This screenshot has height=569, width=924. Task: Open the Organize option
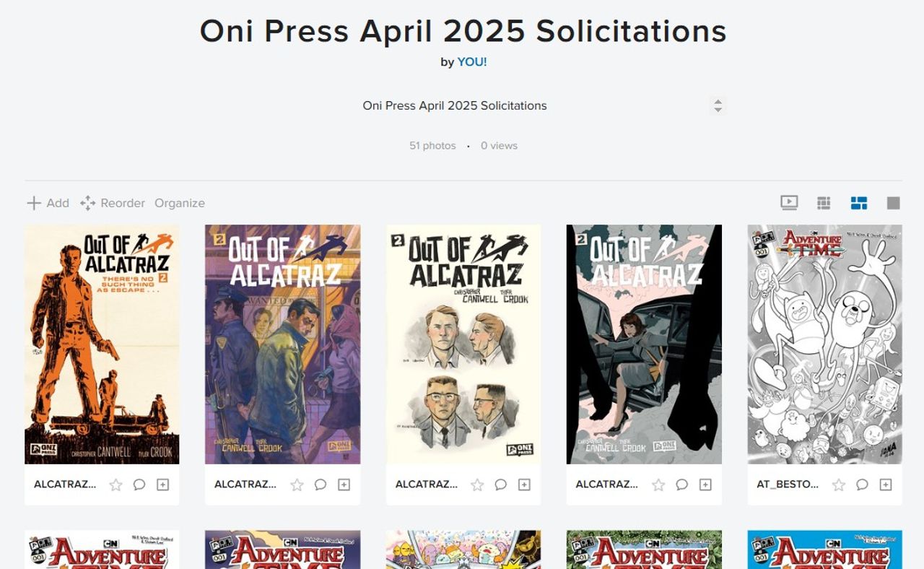pyautogui.click(x=180, y=203)
